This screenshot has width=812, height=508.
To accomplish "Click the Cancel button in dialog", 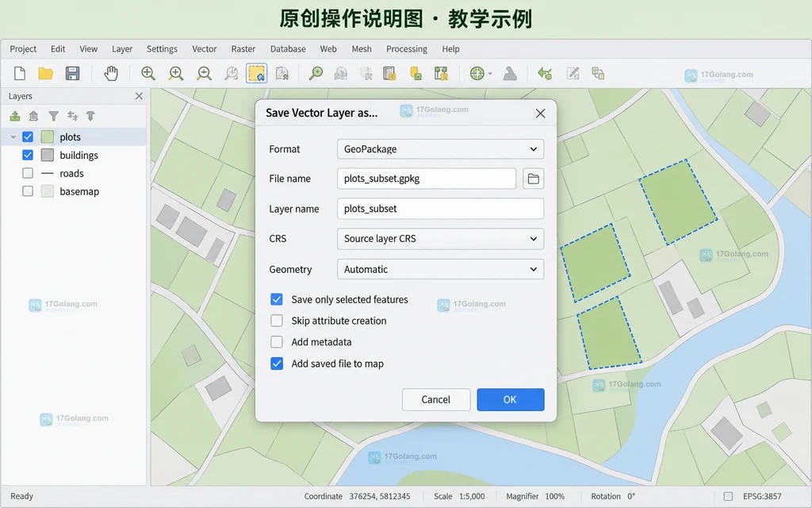I will point(436,400).
